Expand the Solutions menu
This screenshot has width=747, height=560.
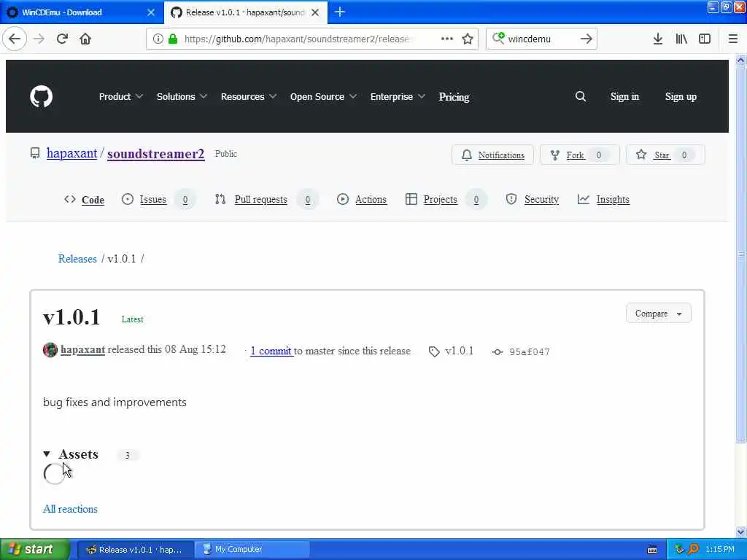point(182,97)
